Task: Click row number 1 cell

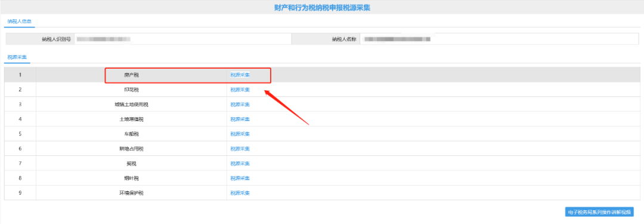Action: coord(20,75)
